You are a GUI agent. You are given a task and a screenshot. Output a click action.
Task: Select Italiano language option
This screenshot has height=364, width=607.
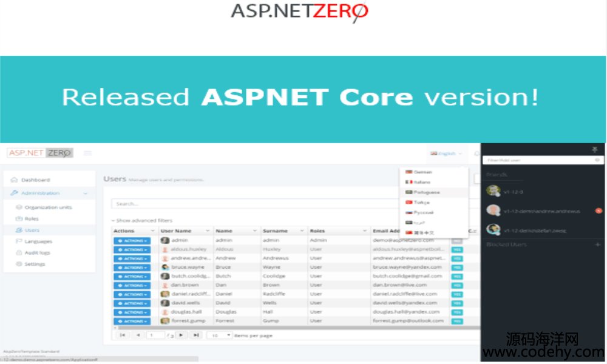[435, 182]
